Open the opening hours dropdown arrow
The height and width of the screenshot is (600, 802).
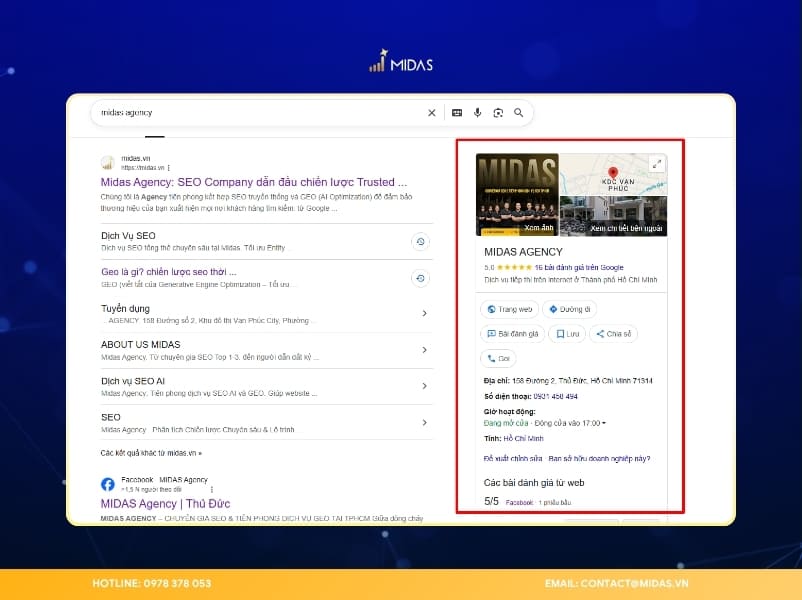pyautogui.click(x=604, y=424)
